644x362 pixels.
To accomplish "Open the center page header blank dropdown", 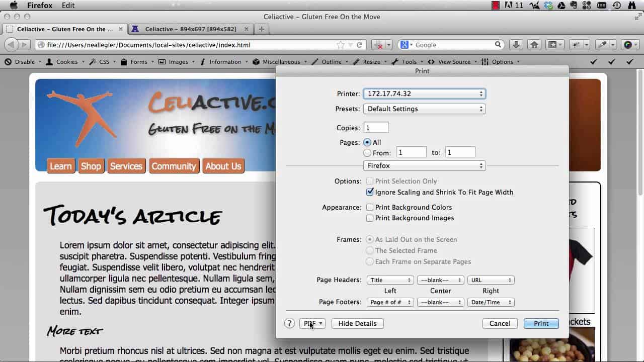I will point(440,280).
